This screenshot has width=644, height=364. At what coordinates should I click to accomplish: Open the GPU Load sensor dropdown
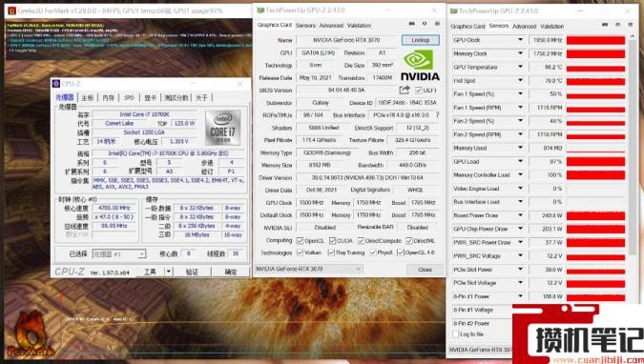520,161
